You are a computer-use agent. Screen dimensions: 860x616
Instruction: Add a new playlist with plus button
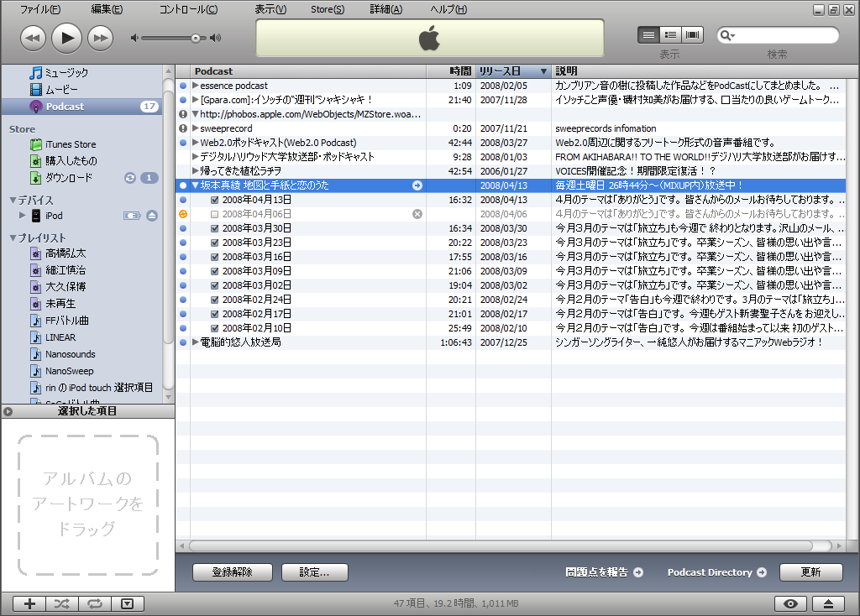click(29, 603)
